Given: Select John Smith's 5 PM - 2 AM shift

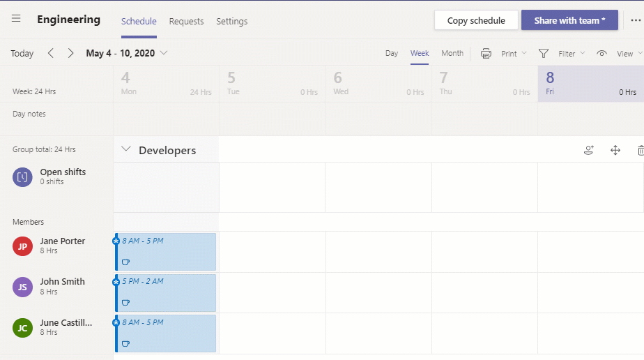Looking at the screenshot, I should pyautogui.click(x=165, y=292).
